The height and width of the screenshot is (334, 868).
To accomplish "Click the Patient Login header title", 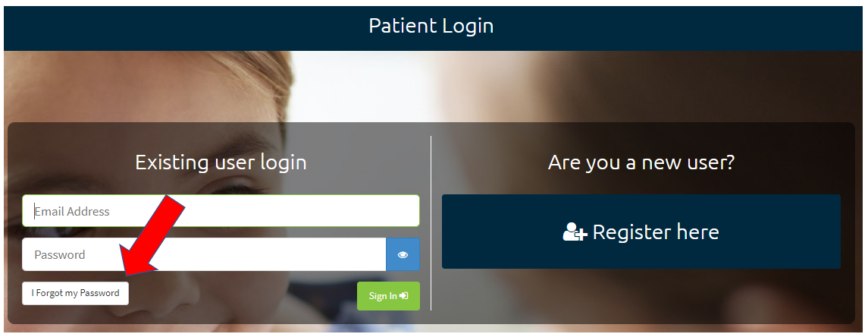I will tap(431, 26).
